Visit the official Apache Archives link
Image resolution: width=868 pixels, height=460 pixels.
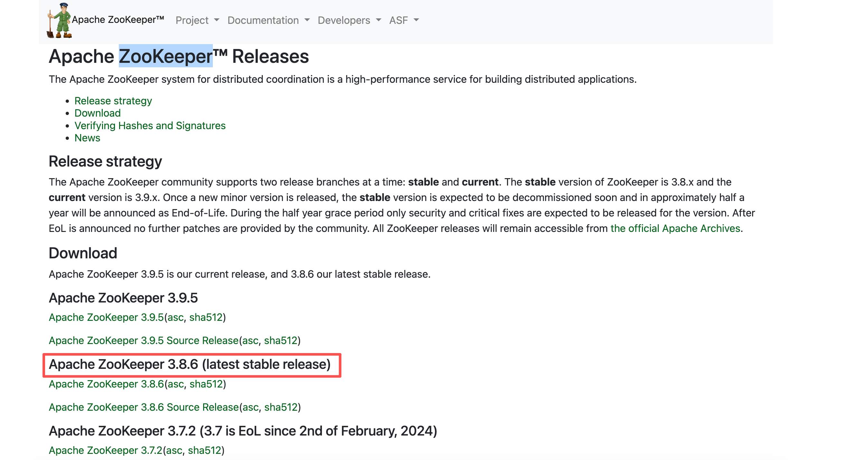675,228
